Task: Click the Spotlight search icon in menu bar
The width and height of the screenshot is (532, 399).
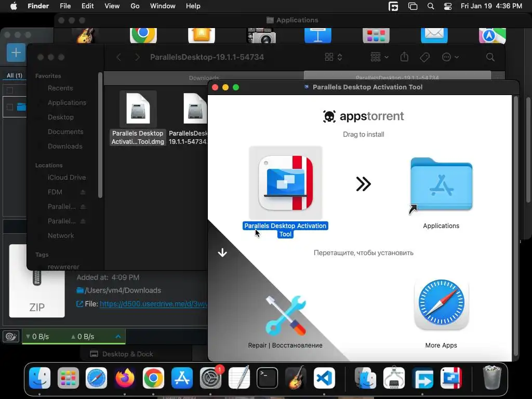Action: 431,6
